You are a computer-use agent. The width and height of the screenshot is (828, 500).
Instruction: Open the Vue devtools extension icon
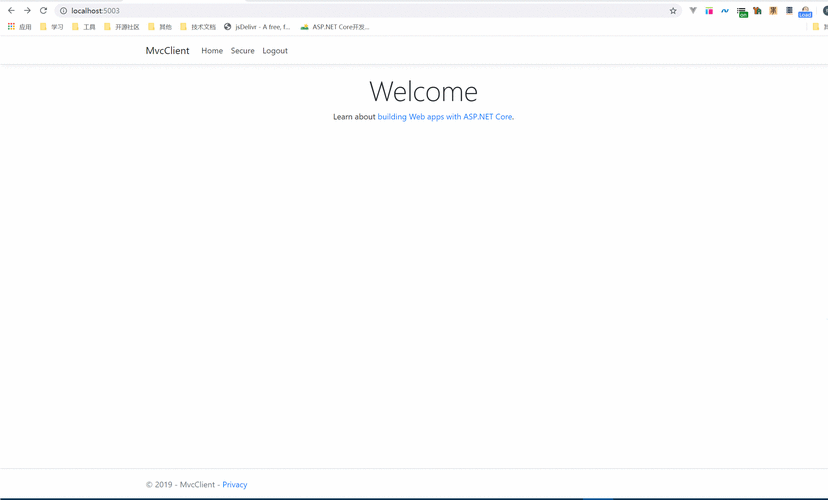693,11
